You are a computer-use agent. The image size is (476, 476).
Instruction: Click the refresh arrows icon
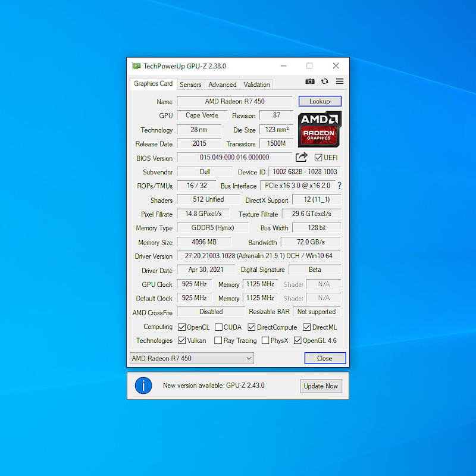click(325, 82)
